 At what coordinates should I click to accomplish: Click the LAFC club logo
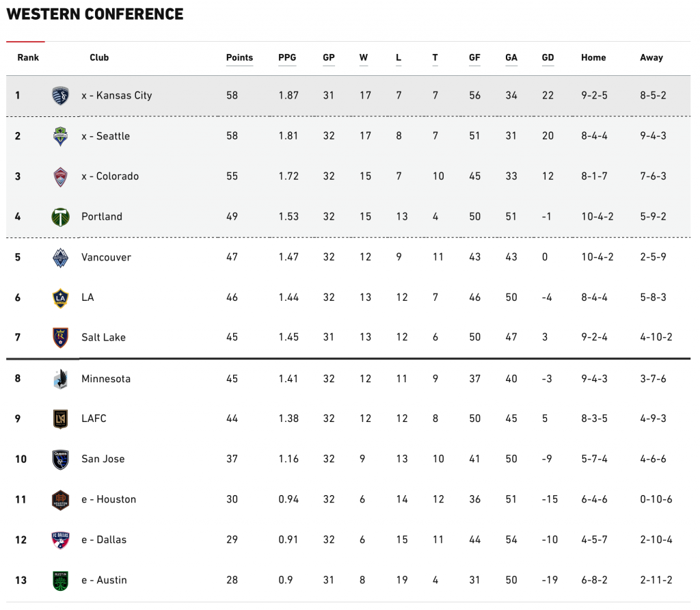pyautogui.click(x=61, y=419)
